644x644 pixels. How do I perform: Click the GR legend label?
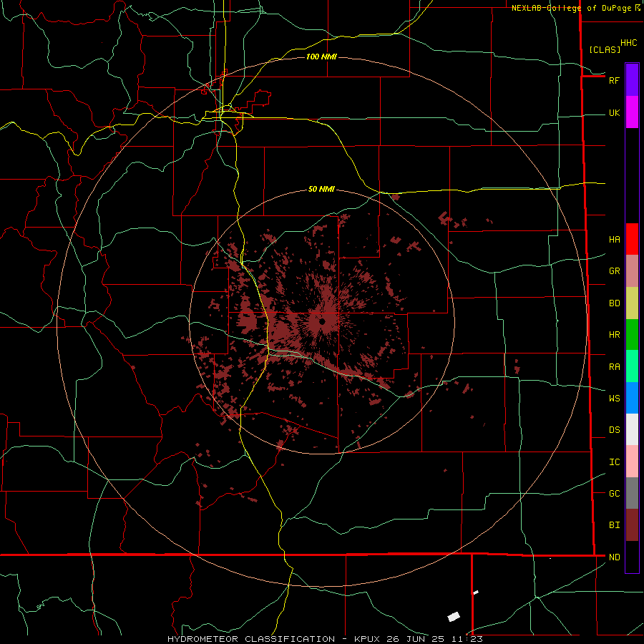[x=614, y=271]
